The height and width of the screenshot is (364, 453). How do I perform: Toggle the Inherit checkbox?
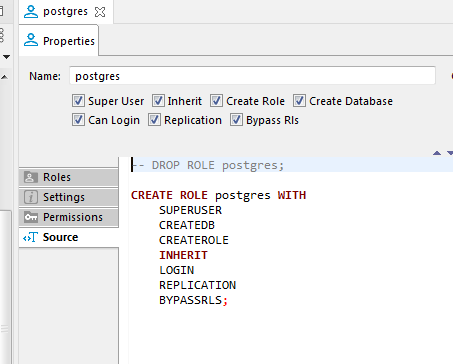pyautogui.click(x=158, y=101)
